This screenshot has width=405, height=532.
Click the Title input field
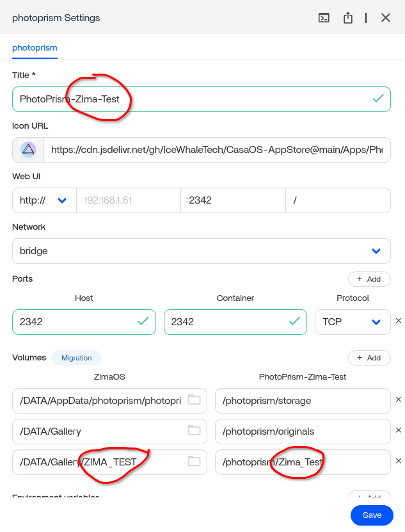(x=192, y=99)
